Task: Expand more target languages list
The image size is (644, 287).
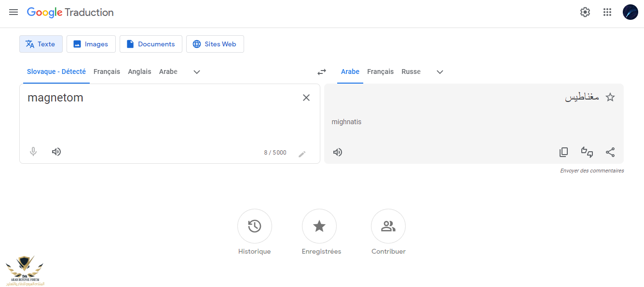Action: (x=440, y=72)
